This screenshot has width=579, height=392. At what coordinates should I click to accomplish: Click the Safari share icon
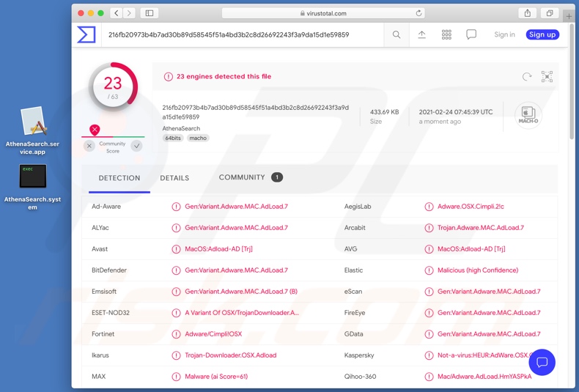tap(527, 13)
